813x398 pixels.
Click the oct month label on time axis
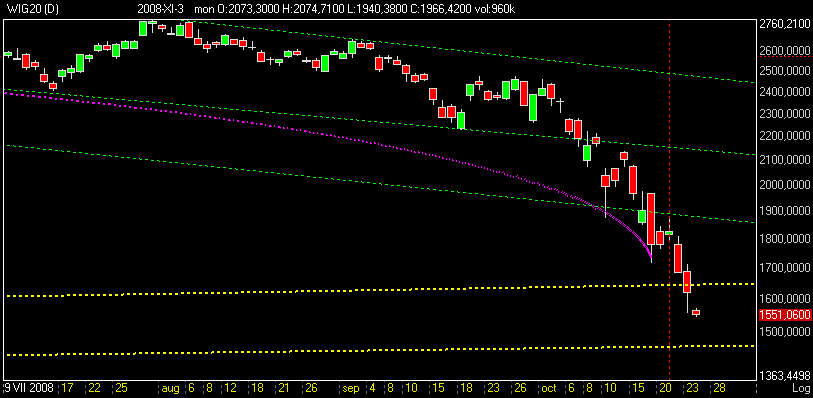548,388
